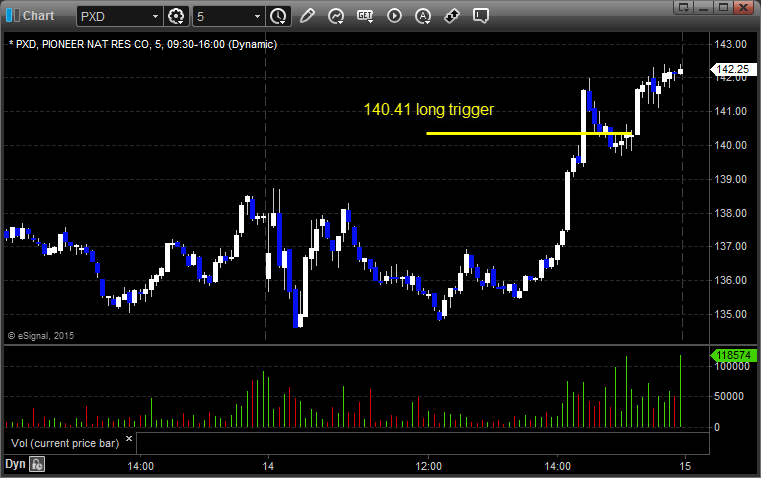Screen dimensions: 761x478
Task: Minimize the Chart window
Action: (x=703, y=7)
